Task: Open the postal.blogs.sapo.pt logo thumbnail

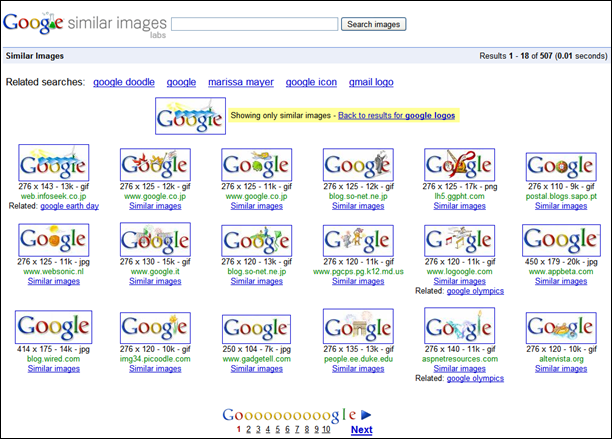Action: click(x=561, y=167)
